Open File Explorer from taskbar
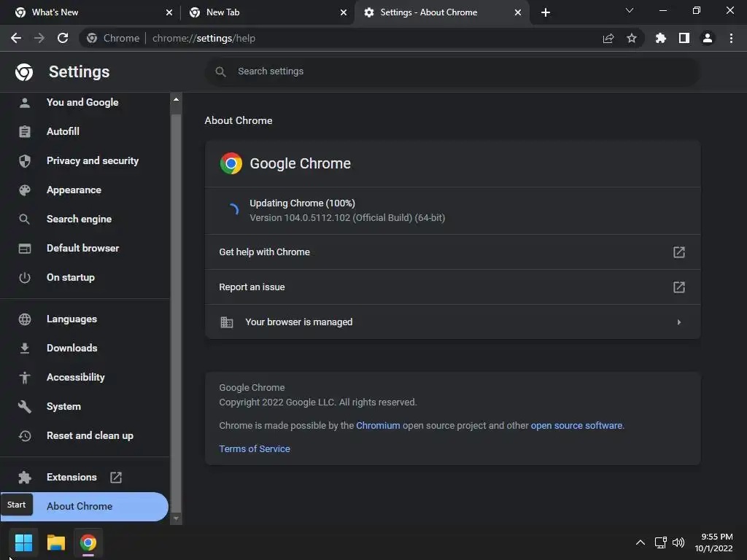 55,542
